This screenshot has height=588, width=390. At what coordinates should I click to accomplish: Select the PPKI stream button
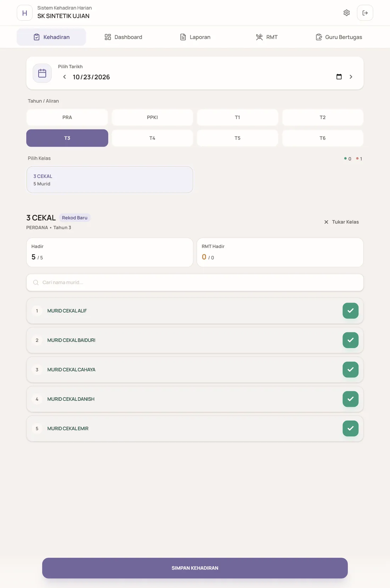point(152,117)
